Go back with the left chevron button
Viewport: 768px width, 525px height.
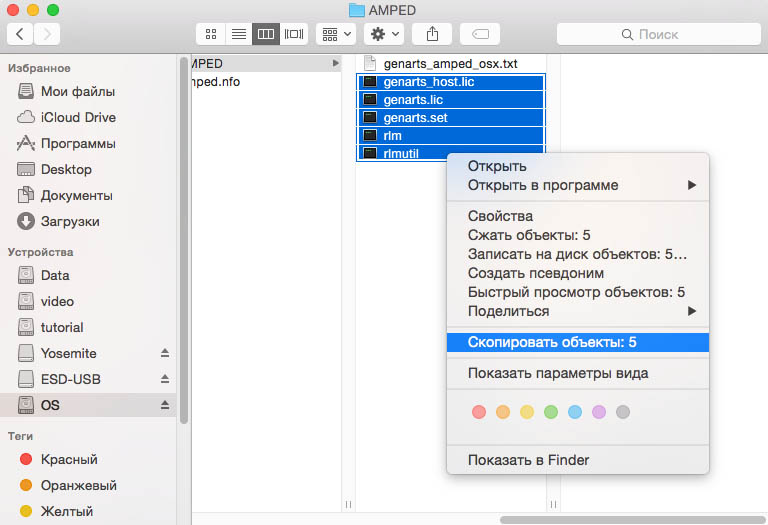click(20, 34)
